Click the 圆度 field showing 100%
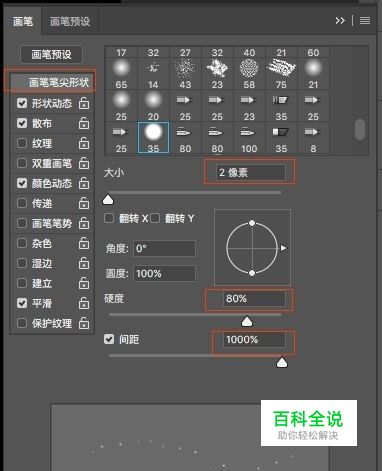Viewport: 382px width, 471px height. 164,274
